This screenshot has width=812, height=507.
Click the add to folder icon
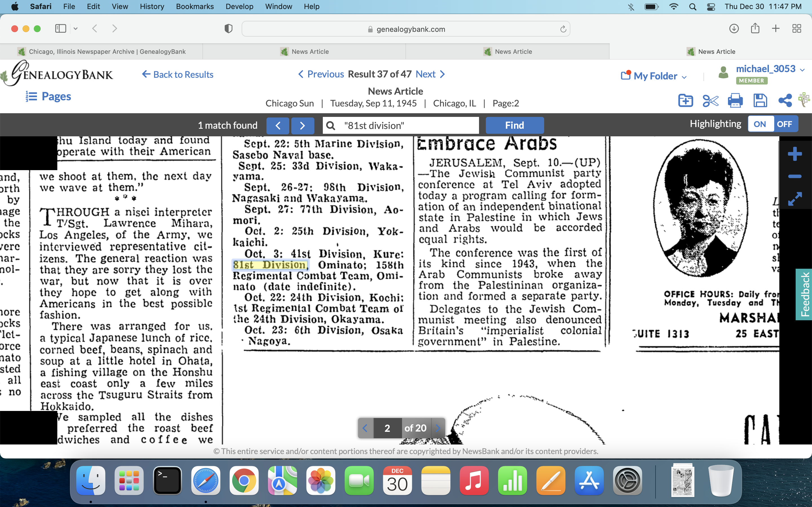tap(685, 101)
